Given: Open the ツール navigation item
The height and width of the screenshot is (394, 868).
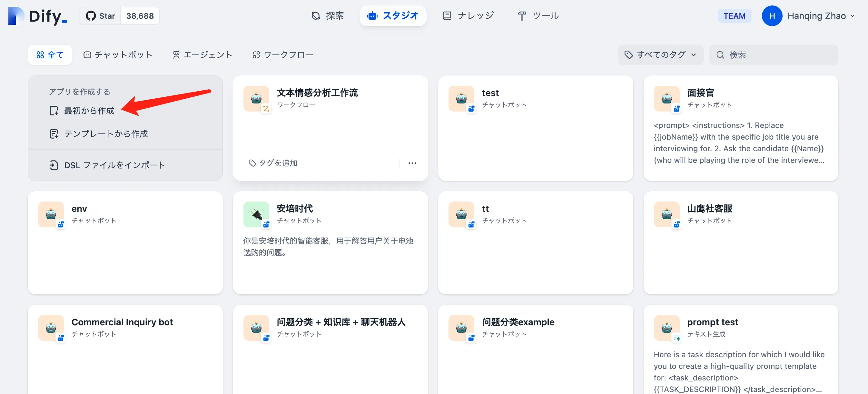Looking at the screenshot, I should (538, 16).
